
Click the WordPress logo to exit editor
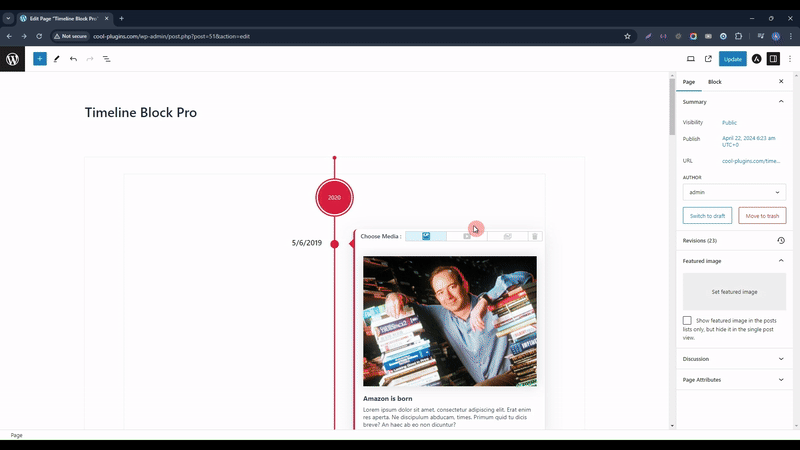tap(13, 59)
